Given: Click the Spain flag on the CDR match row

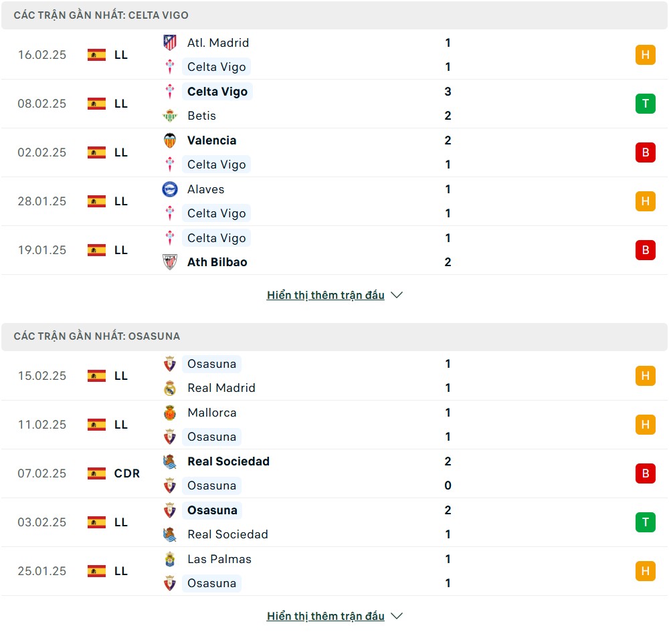Looking at the screenshot, I should tap(96, 473).
